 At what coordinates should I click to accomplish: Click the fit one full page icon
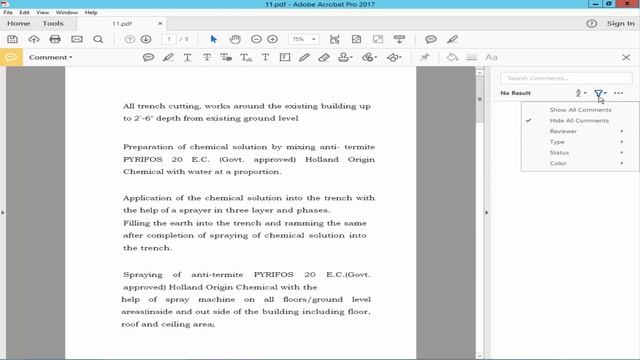[x=356, y=39]
